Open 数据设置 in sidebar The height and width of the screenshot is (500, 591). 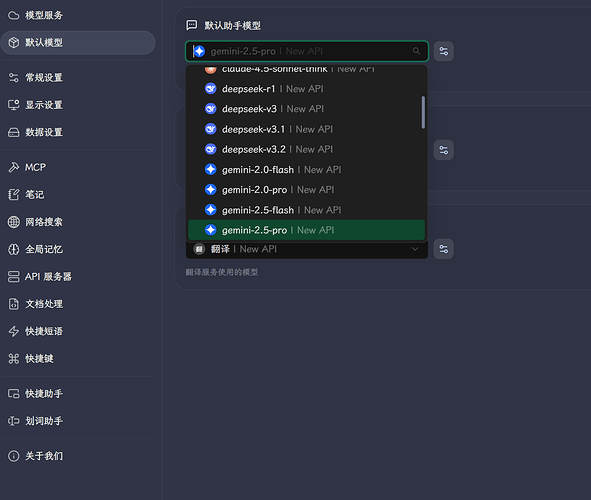[78, 132]
